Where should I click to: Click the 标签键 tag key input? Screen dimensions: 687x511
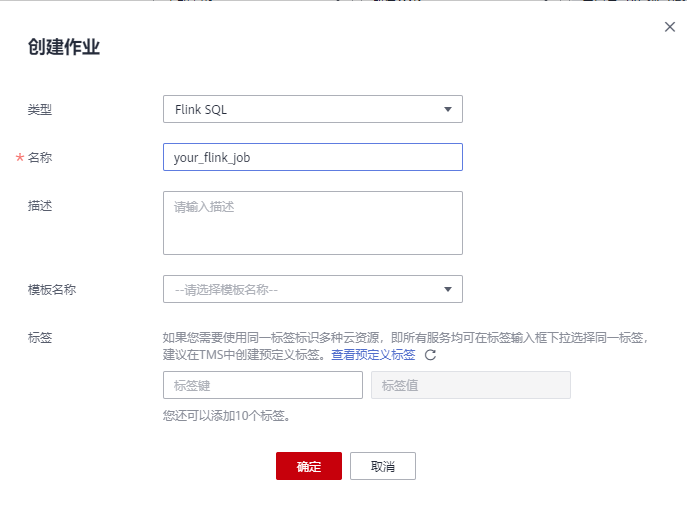(x=262, y=385)
